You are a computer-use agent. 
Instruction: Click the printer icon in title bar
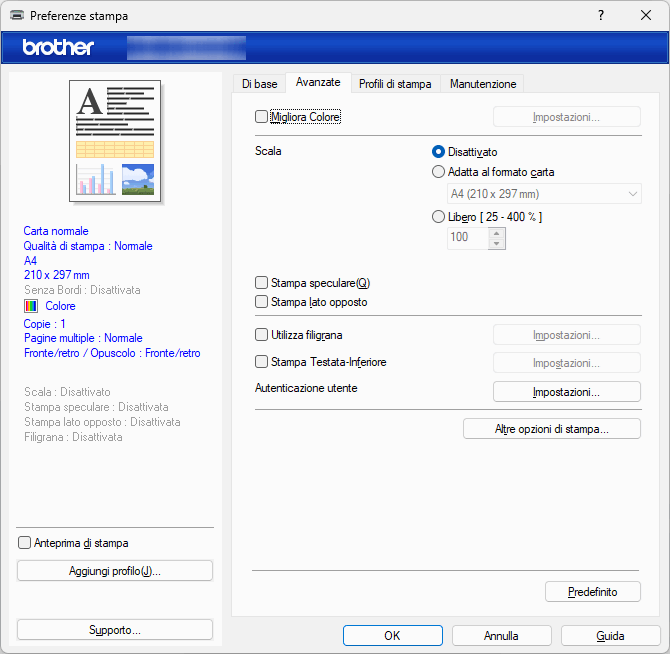17,16
